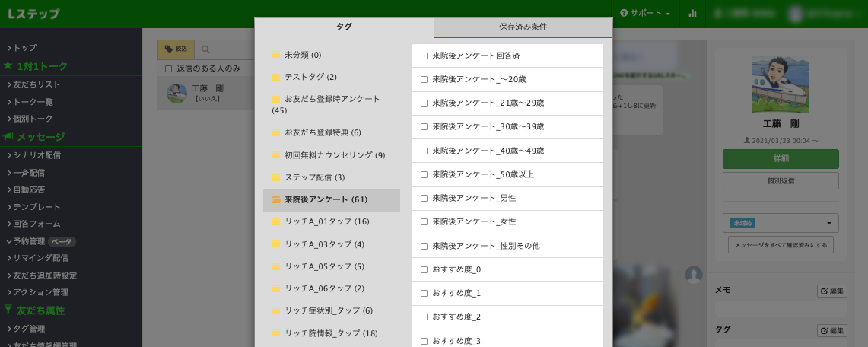
Task: Click the 絞込 tag filter button
Action: [x=176, y=49]
